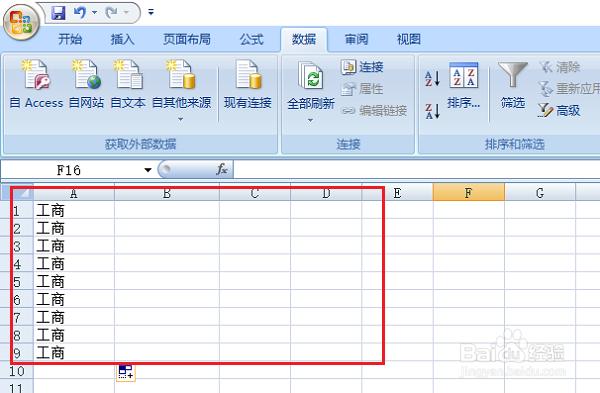Click the fx insert function button
The image size is (600, 393).
click(x=222, y=169)
